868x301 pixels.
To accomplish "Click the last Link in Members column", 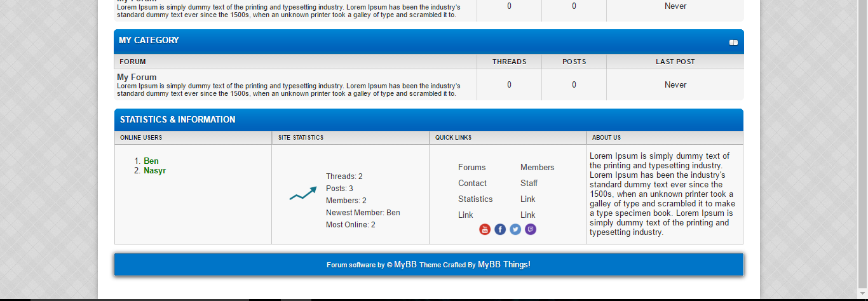I will 528,215.
